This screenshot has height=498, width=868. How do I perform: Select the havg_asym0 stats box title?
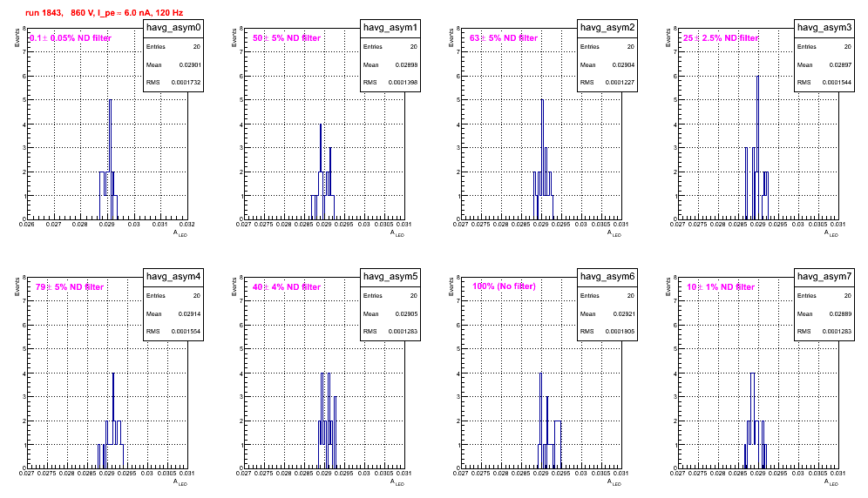coord(173,28)
